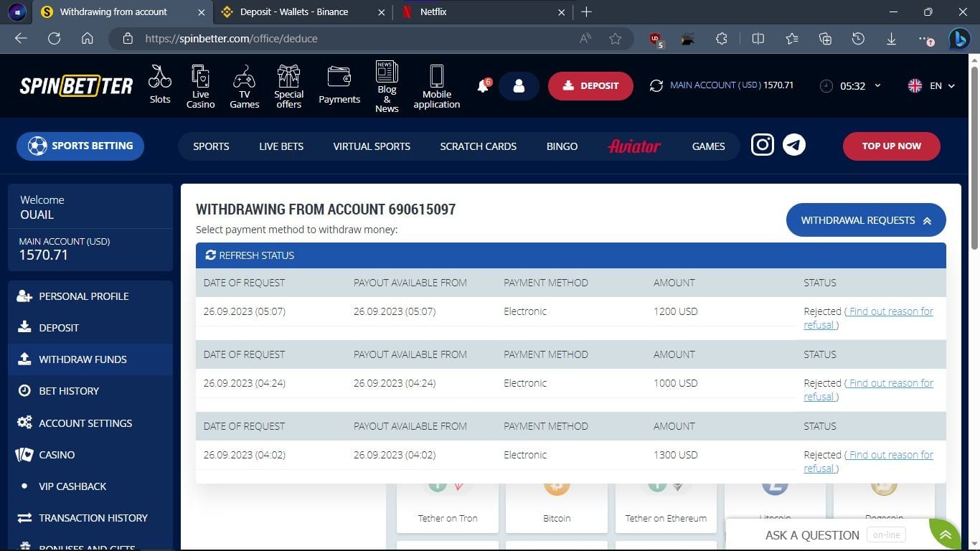Expand the clock time dropdown
The image size is (980, 551).
(x=877, y=86)
